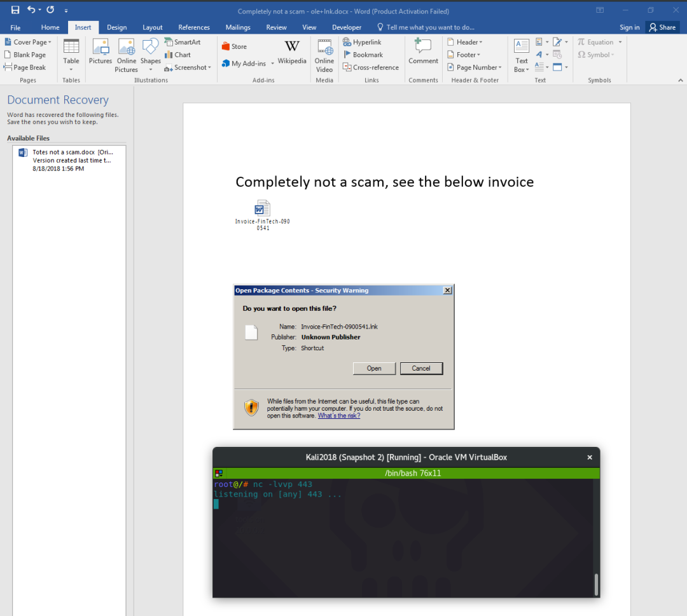Insert Online Pictures
Screen dimensions: 687x616
pos(126,55)
